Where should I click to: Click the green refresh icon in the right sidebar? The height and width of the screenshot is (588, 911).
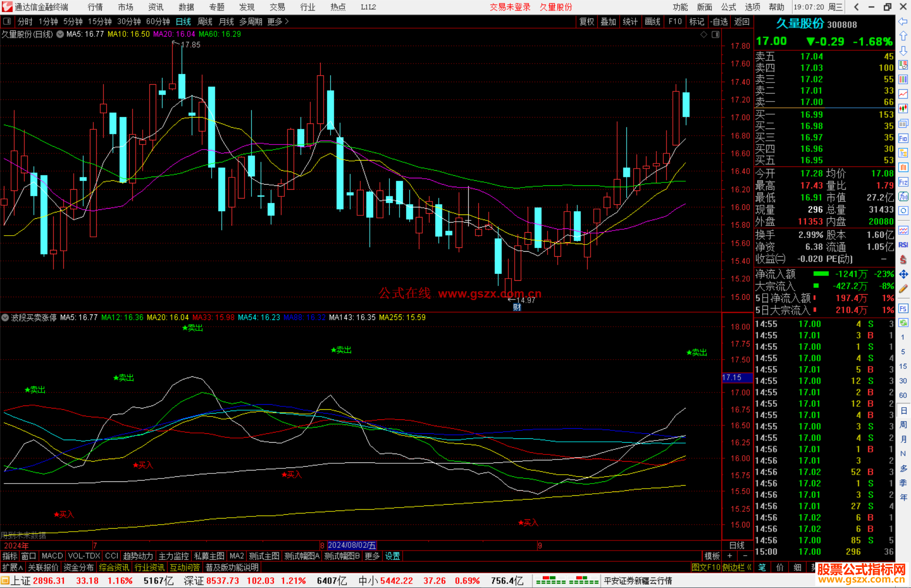903,323
